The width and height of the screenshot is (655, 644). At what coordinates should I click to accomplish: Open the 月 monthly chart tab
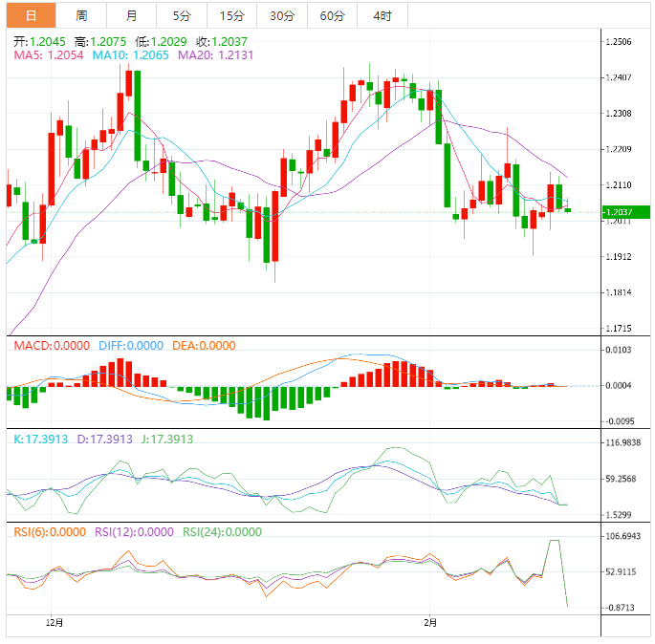[x=131, y=15]
